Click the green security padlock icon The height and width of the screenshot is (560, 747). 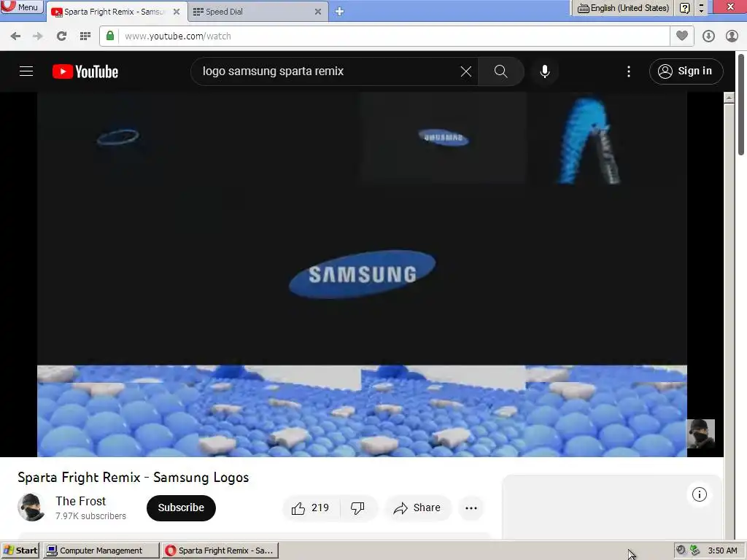click(110, 36)
